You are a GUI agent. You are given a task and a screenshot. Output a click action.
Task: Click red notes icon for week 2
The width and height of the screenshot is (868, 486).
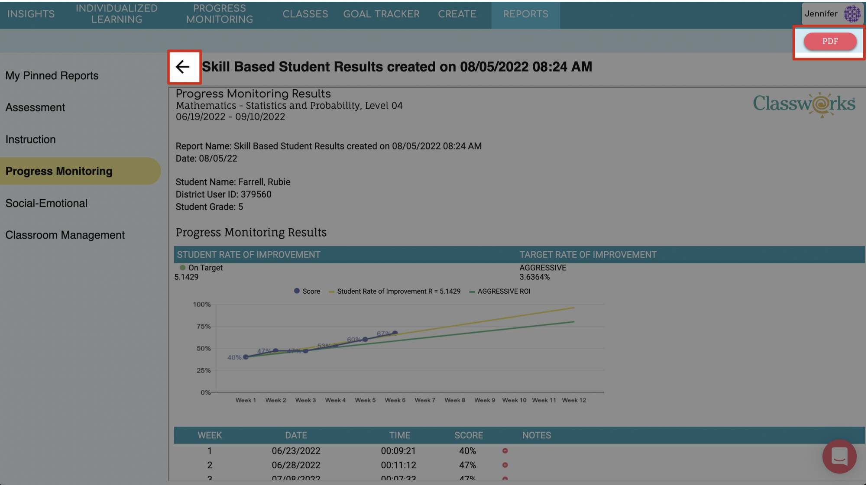click(505, 465)
